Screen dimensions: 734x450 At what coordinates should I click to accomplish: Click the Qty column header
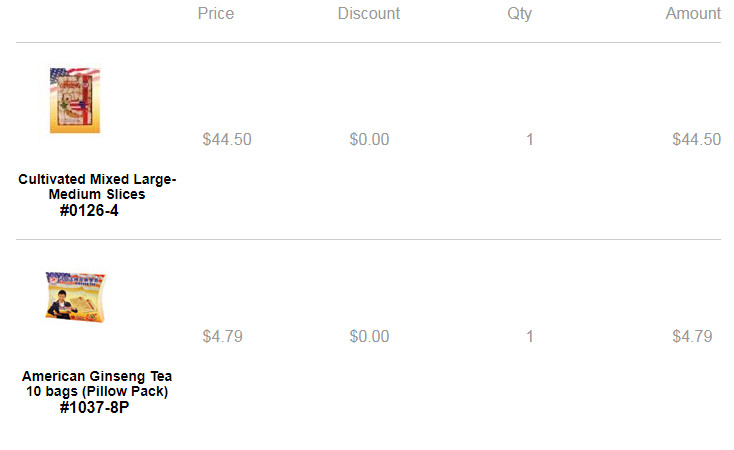[x=520, y=14]
